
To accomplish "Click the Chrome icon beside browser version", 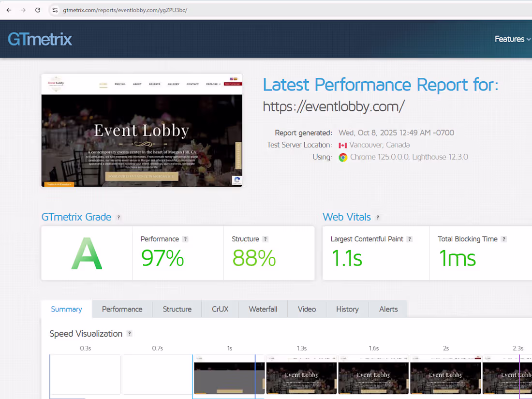I will coord(343,157).
